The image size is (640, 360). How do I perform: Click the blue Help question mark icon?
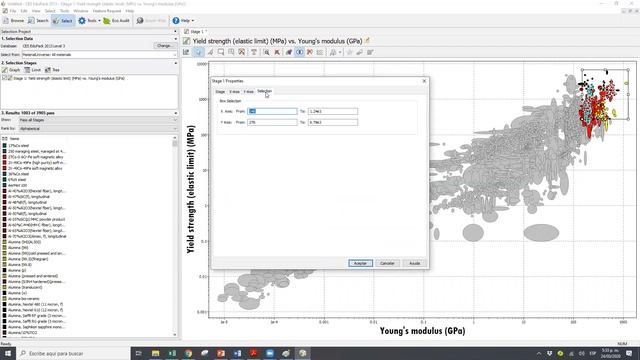[x=176, y=20]
